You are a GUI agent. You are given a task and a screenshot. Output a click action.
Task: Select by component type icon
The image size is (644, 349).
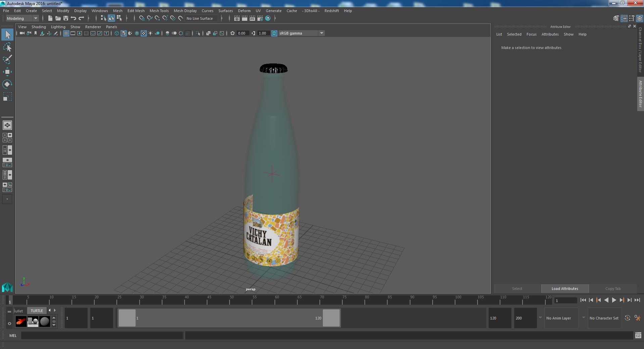tap(119, 18)
